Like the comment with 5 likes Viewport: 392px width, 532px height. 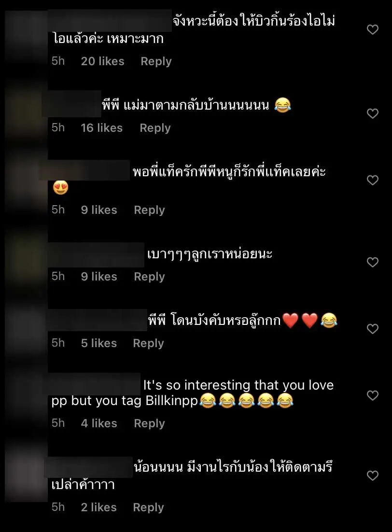[x=372, y=328]
